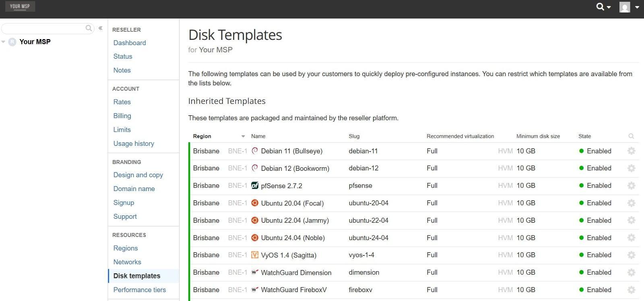Open the Regions page
The width and height of the screenshot is (644, 301).
coord(126,248)
